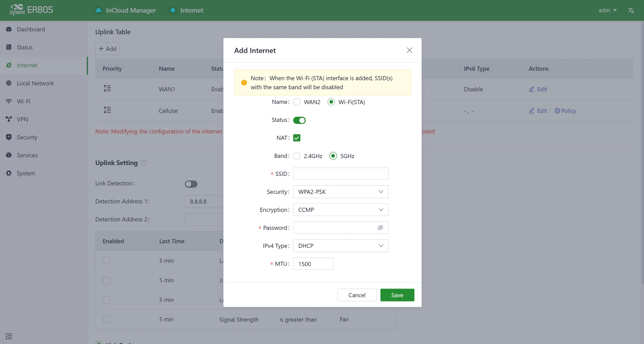Viewport: 644px width, 344px height.
Task: Toggle the Status switch off
Action: [x=299, y=120]
